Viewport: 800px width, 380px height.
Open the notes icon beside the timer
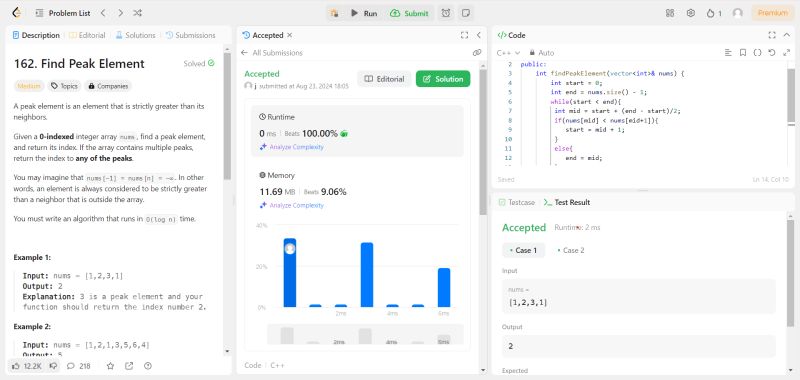click(465, 13)
